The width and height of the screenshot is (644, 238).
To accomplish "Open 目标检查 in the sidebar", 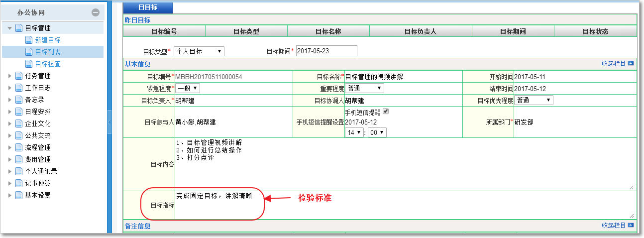I will 48,64.
